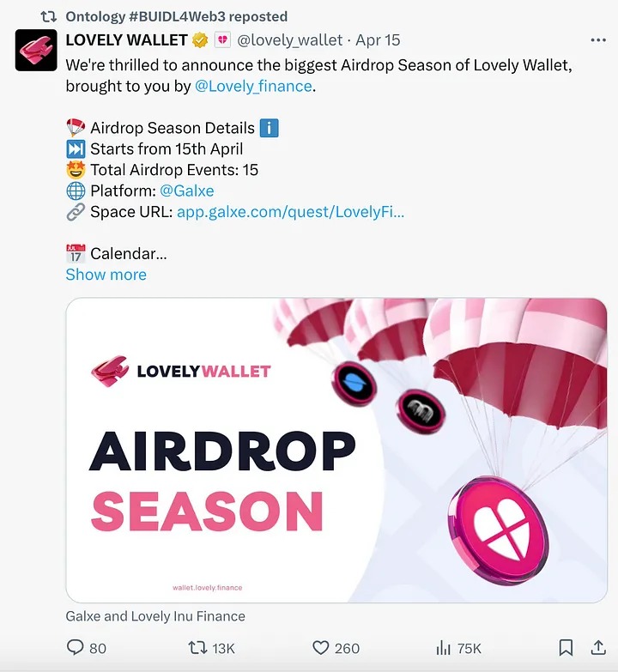This screenshot has width=618, height=672.
Task: Open the @Galxe platform mention
Action: [x=187, y=191]
